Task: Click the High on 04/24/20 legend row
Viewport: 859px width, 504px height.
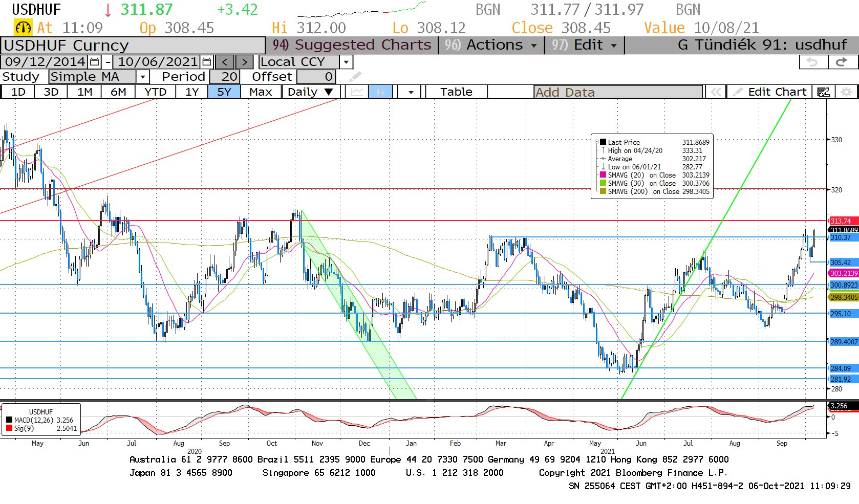Action: [x=655, y=150]
